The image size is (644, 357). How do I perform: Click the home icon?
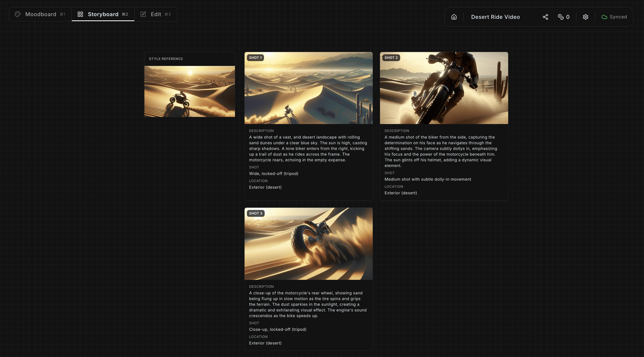(454, 17)
